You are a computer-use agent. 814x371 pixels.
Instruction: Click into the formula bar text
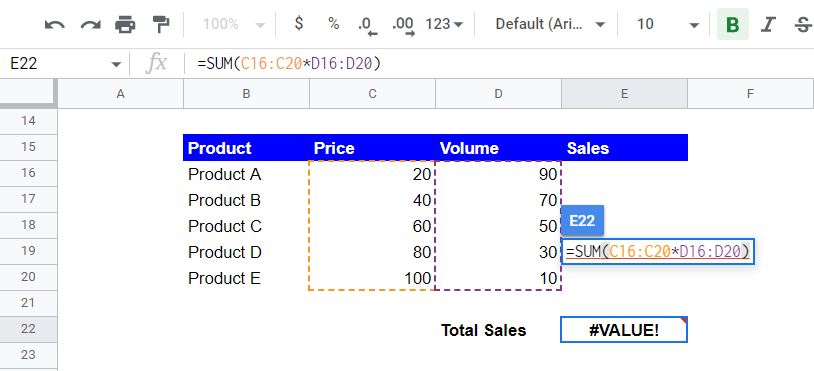point(289,64)
